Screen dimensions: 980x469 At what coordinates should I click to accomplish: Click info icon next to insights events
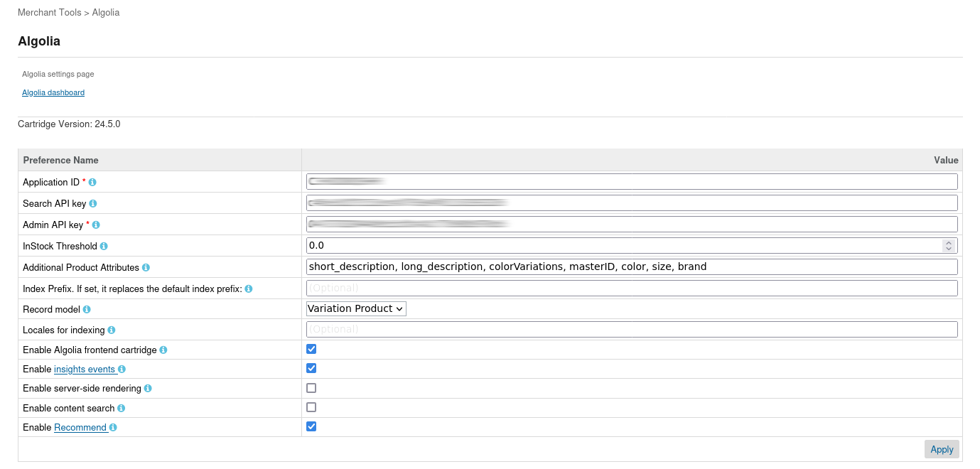tap(122, 370)
